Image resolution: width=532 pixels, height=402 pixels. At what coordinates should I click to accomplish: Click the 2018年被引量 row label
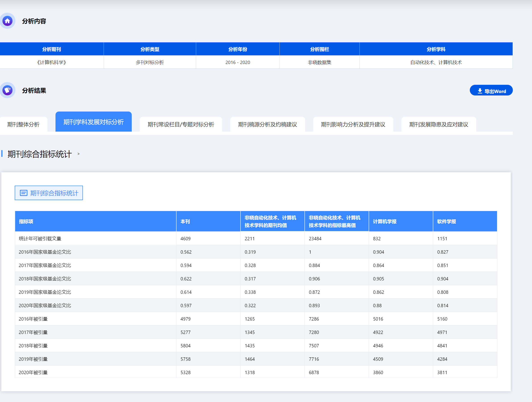33,346
